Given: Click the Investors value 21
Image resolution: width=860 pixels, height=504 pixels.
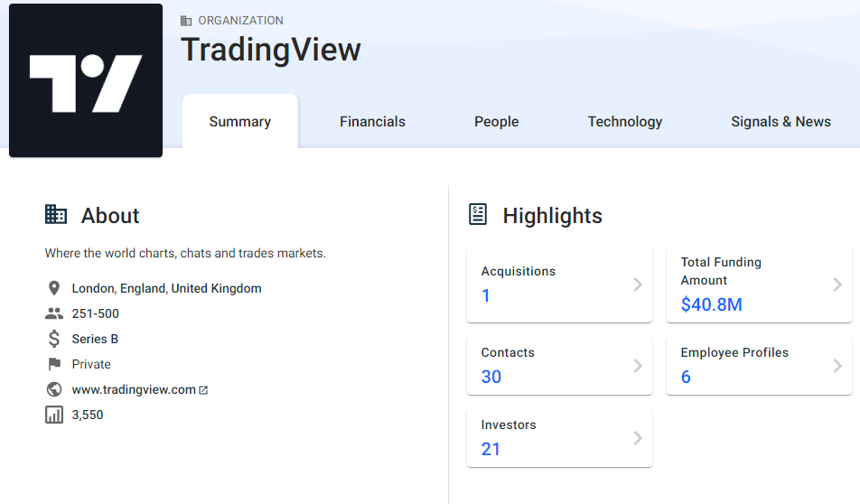Looking at the screenshot, I should (x=491, y=449).
